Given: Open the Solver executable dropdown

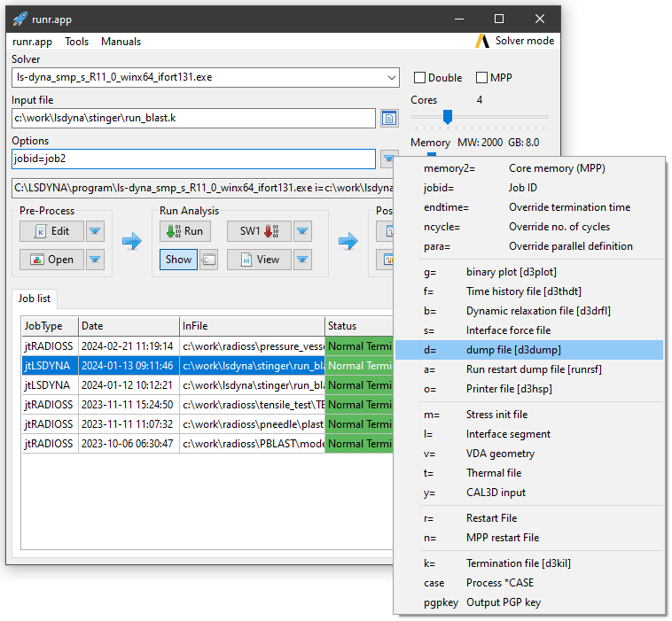Looking at the screenshot, I should click(x=391, y=78).
